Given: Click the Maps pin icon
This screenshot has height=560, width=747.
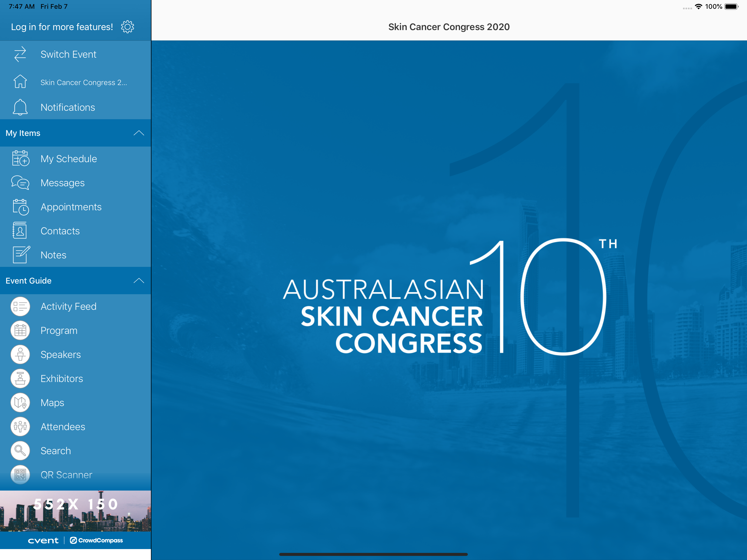Looking at the screenshot, I should coord(20,402).
